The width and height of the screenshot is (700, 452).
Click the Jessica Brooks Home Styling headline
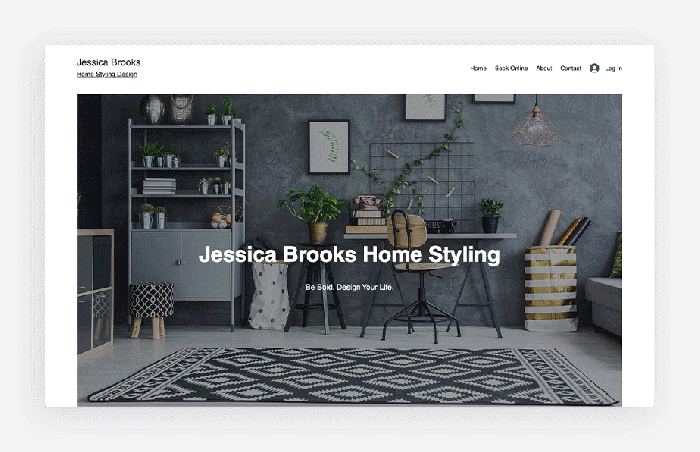pos(350,255)
